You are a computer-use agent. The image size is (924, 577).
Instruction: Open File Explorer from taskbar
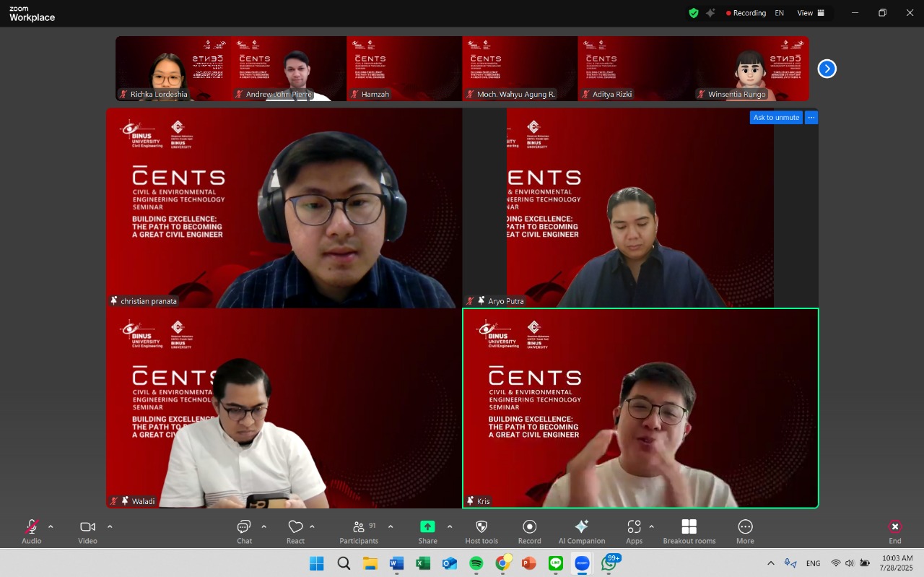(370, 563)
